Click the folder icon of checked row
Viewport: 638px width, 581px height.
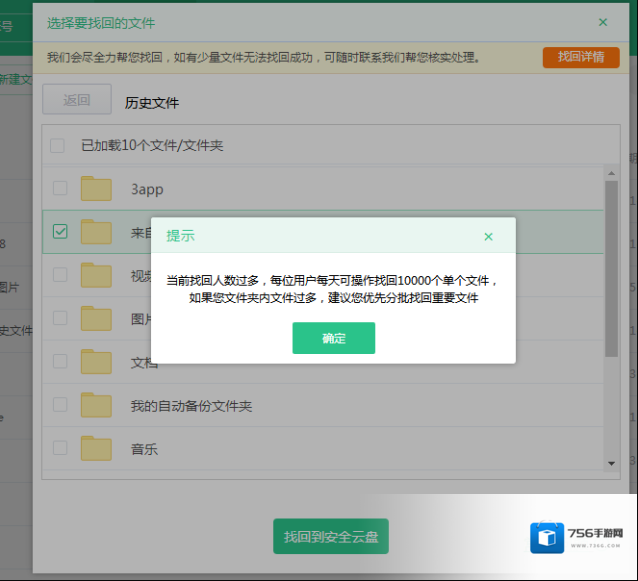pyautogui.click(x=96, y=232)
